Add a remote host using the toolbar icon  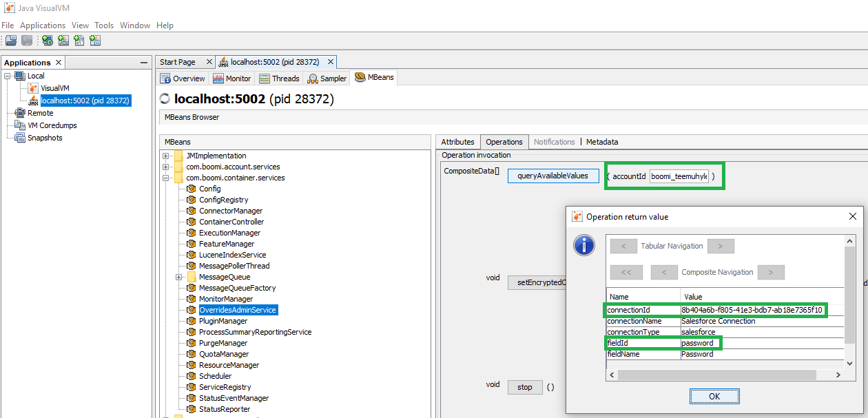47,40
